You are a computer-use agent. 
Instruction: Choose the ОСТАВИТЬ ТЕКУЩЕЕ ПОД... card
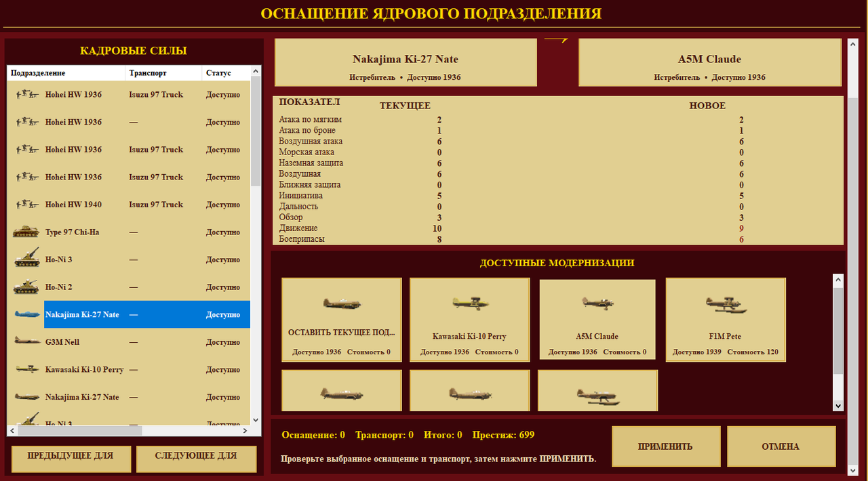click(342, 320)
